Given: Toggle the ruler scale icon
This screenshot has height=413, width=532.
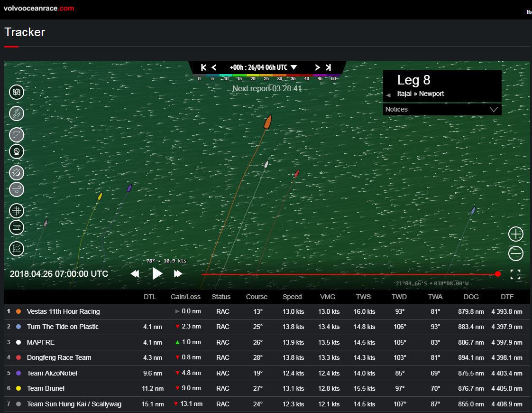Looking at the screenshot, I should pyautogui.click(x=16, y=227).
